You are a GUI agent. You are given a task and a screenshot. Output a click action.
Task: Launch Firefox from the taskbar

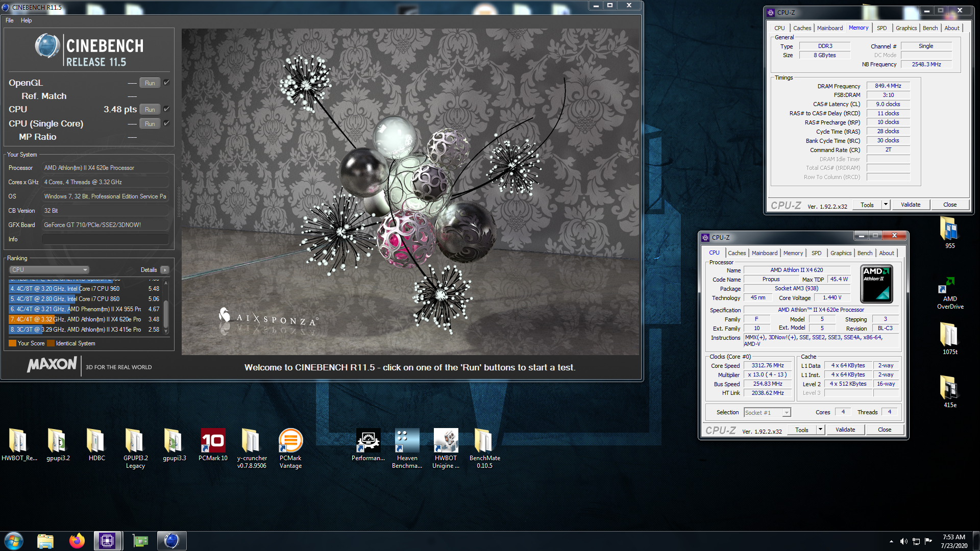[77, 541]
